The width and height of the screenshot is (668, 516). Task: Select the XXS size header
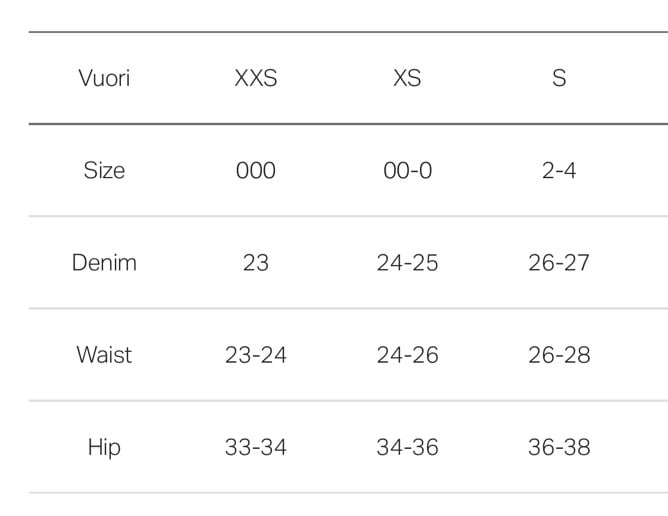click(x=256, y=78)
